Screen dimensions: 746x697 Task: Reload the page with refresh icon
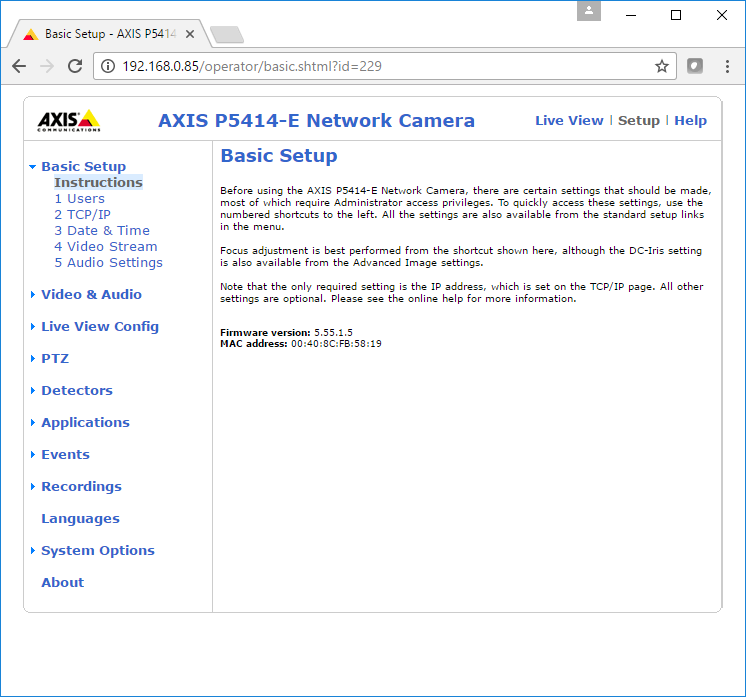pyautogui.click(x=75, y=66)
